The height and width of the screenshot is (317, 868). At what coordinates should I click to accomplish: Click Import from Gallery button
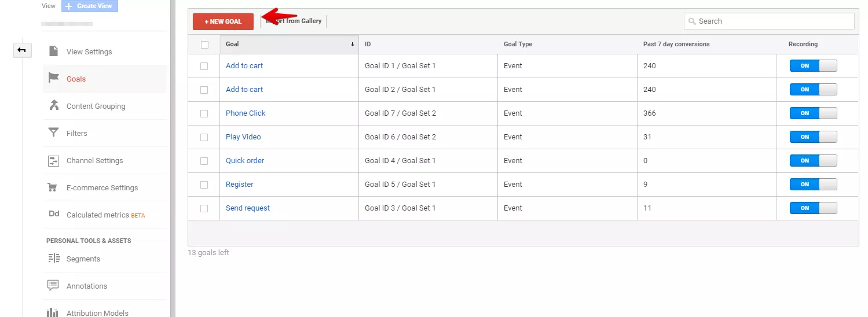point(294,21)
